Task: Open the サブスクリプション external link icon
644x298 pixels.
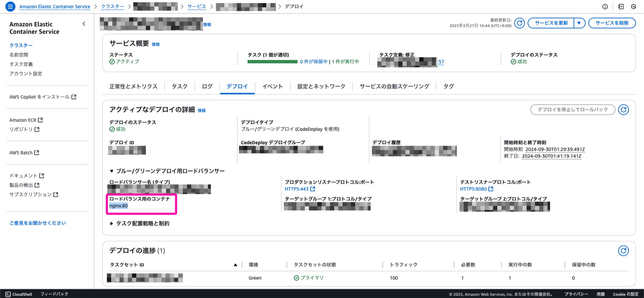Action: (x=56, y=195)
